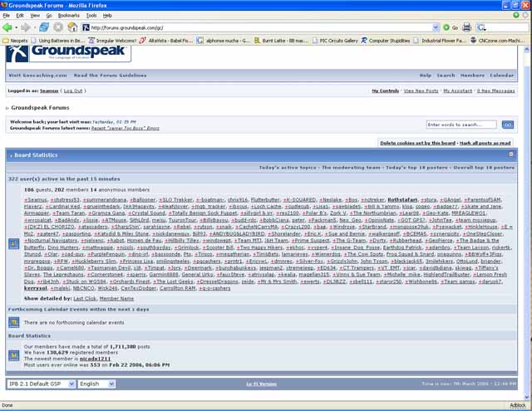The height and width of the screenshot is (411, 532).
Task: Click the View New Posts link
Action: [x=421, y=91]
